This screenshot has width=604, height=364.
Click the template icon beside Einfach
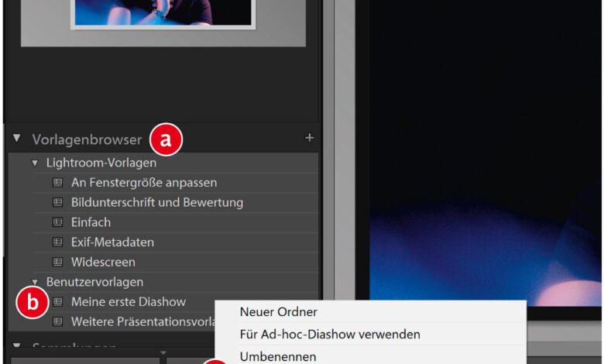(x=57, y=222)
